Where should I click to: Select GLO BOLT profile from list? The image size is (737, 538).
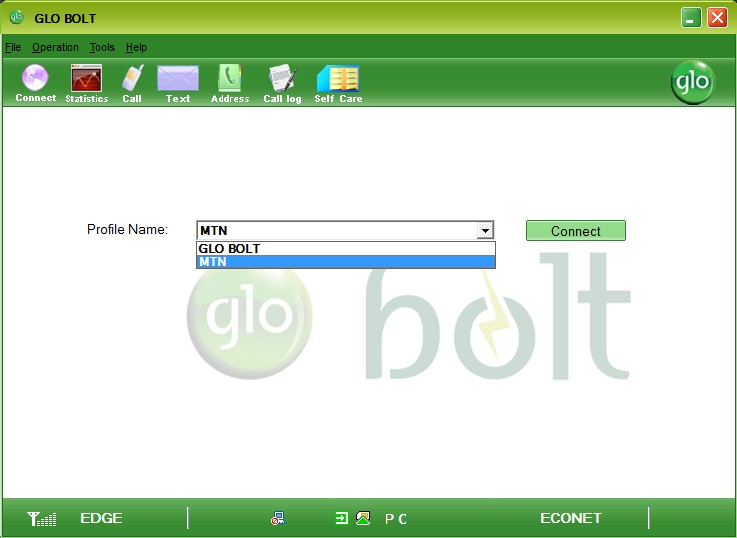point(346,249)
